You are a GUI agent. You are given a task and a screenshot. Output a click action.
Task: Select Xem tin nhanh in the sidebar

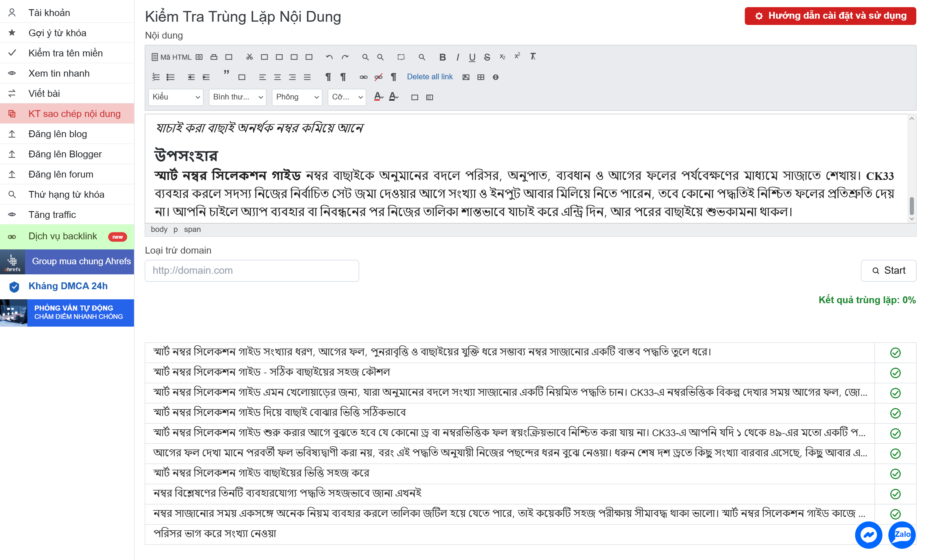click(67, 73)
